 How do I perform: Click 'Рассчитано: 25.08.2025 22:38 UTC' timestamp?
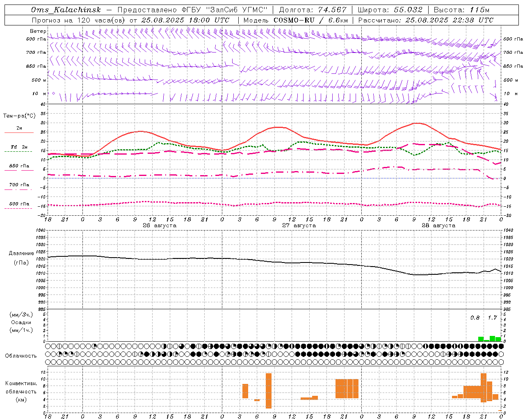pos(426,20)
